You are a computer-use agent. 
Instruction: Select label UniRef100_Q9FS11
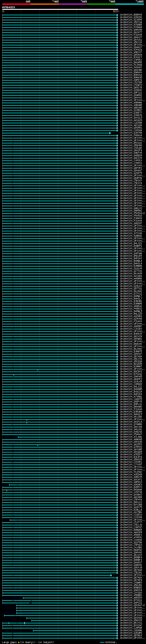(x=131, y=93)
